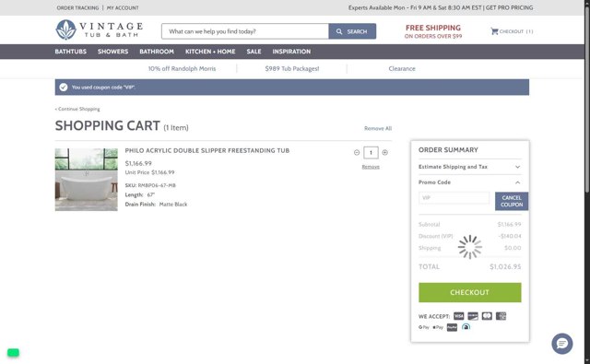Open the Sale menu
The image size is (590, 364).
254,52
